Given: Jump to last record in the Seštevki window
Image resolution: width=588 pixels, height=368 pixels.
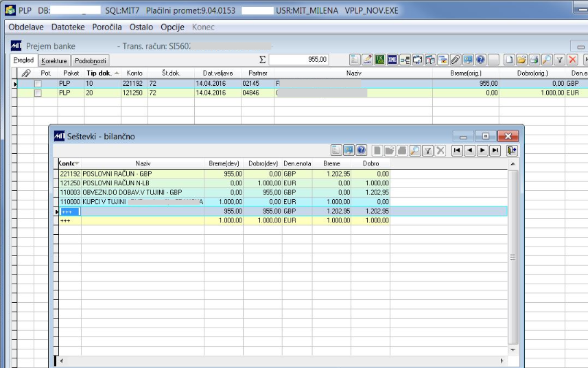Looking at the screenshot, I should coord(495,150).
